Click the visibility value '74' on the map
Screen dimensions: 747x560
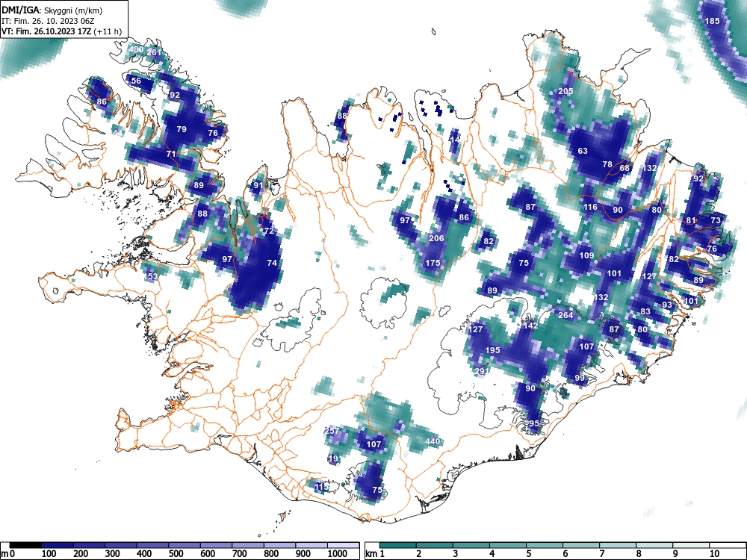pos(272,263)
